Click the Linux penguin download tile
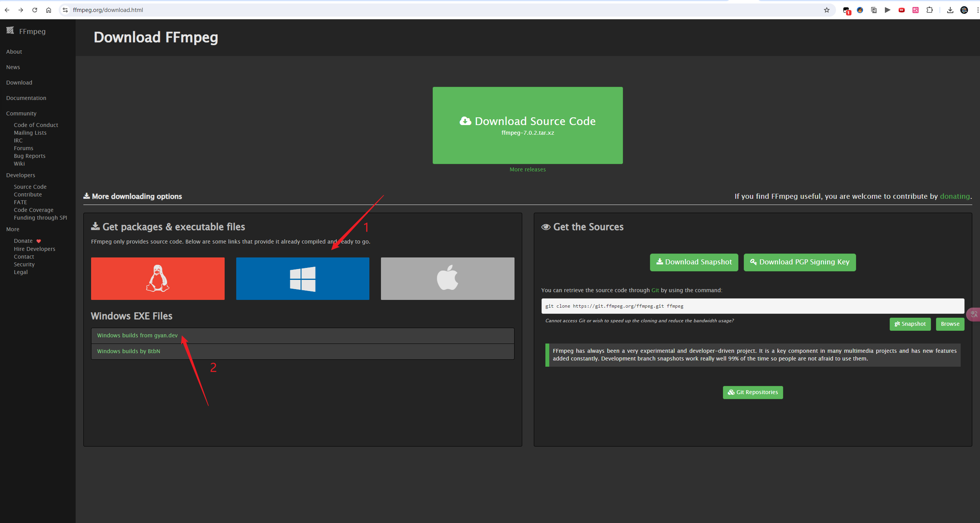The image size is (980, 523). [157, 278]
